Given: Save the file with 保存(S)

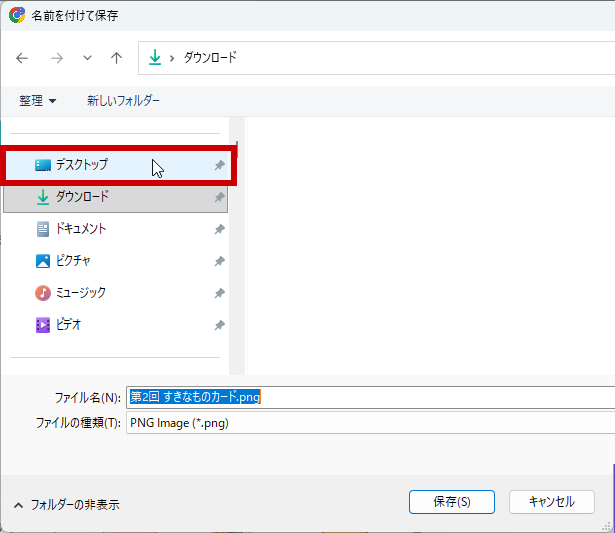Looking at the screenshot, I should (451, 502).
